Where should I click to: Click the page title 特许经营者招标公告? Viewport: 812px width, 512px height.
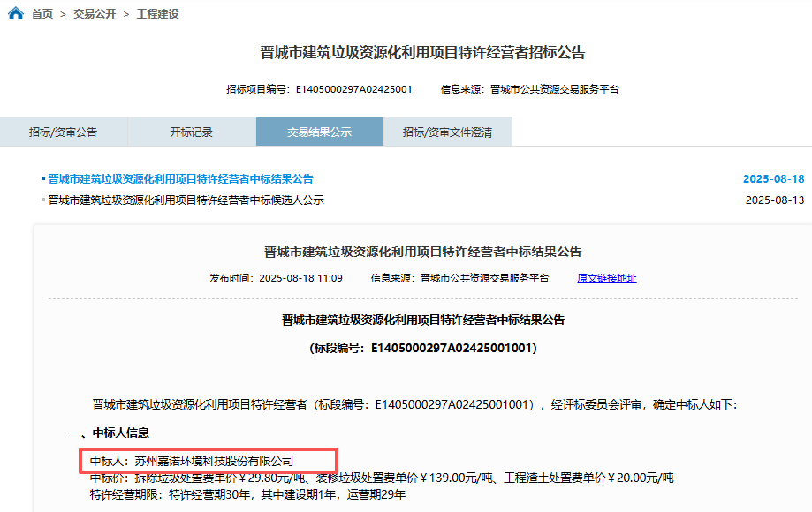click(x=423, y=53)
